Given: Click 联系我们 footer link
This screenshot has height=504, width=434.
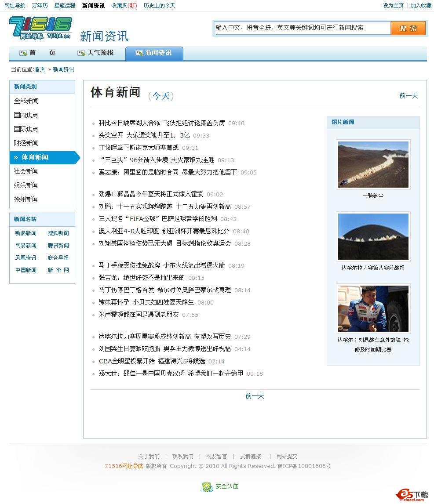Looking at the screenshot, I should tap(183, 457).
